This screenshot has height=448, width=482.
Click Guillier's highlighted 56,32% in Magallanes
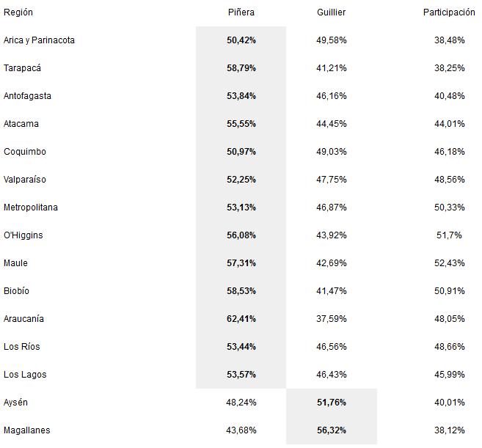(332, 430)
